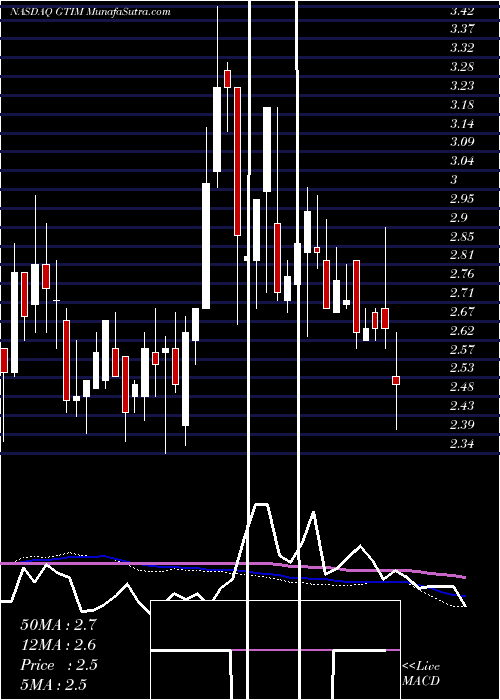The width and height of the screenshot is (500, 700).
Task: Click the 3.28 price axis label
Action: coord(462,67)
